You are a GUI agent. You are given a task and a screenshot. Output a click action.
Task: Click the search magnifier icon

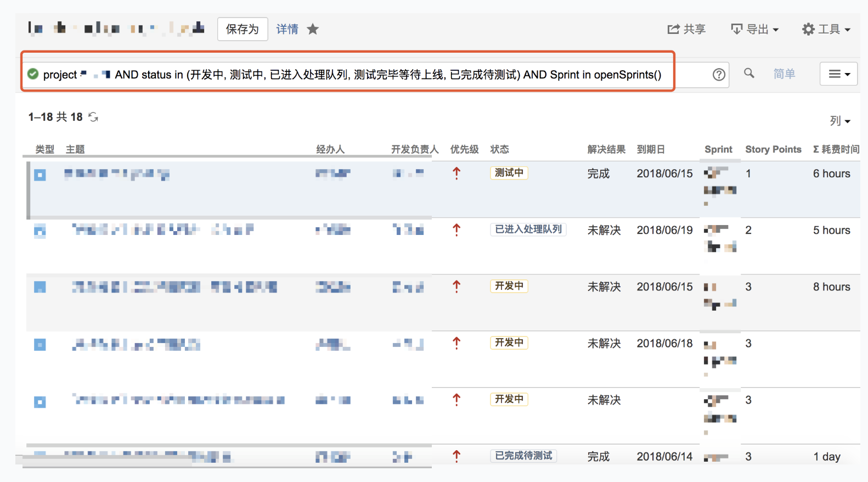[x=749, y=73]
